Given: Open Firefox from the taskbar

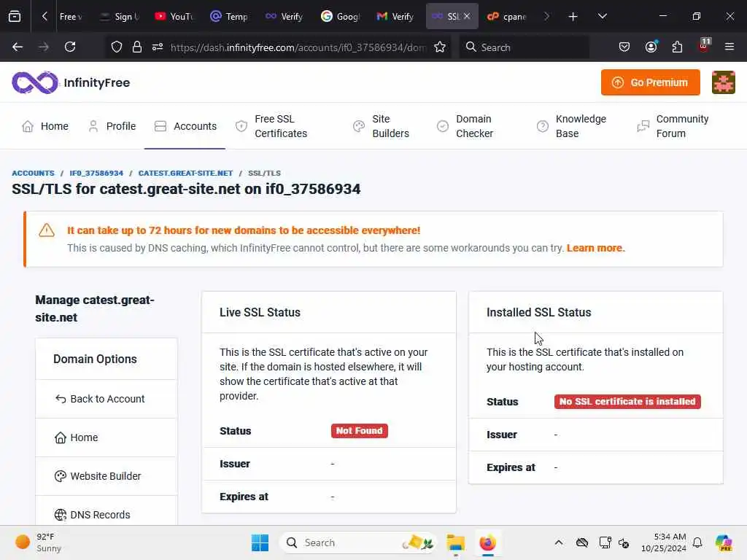Looking at the screenshot, I should pos(487,542).
